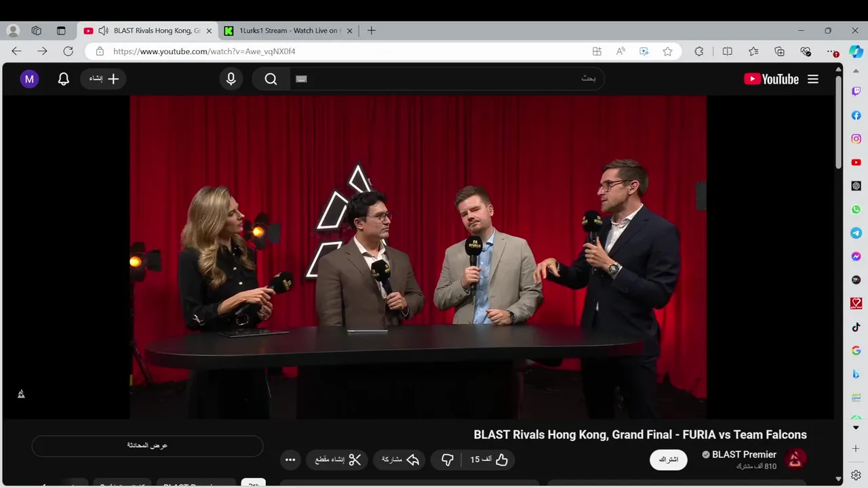The image size is (868, 488).
Task: Switch to the 1Lurks1 Stream tab
Action: pyautogui.click(x=289, y=30)
